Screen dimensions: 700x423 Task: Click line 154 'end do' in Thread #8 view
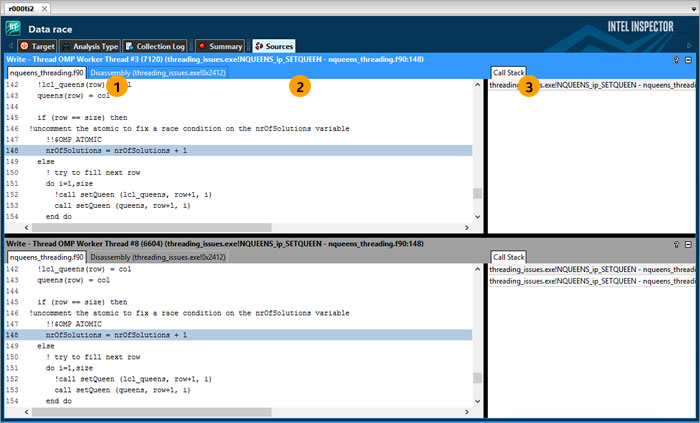(58, 401)
